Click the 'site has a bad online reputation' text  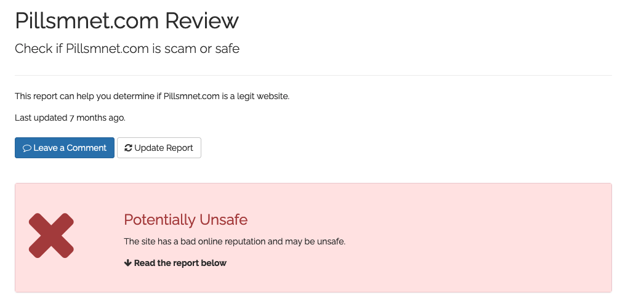(235, 241)
